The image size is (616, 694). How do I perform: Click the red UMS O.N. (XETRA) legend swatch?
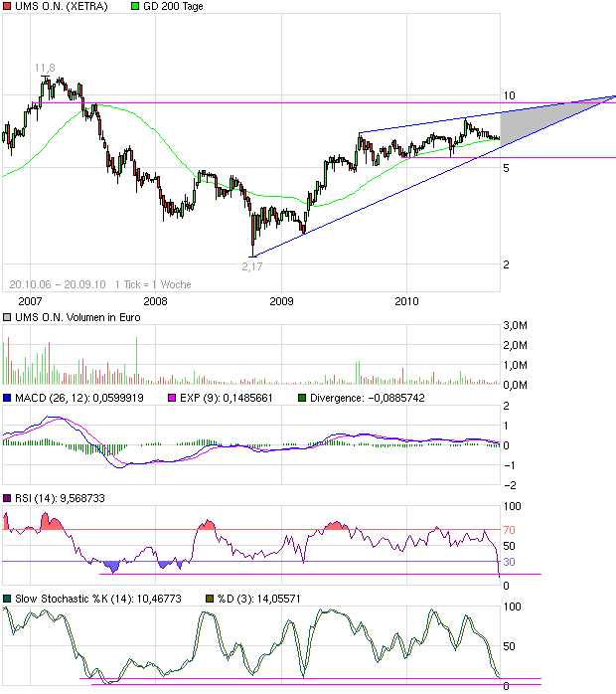[x=8, y=7]
